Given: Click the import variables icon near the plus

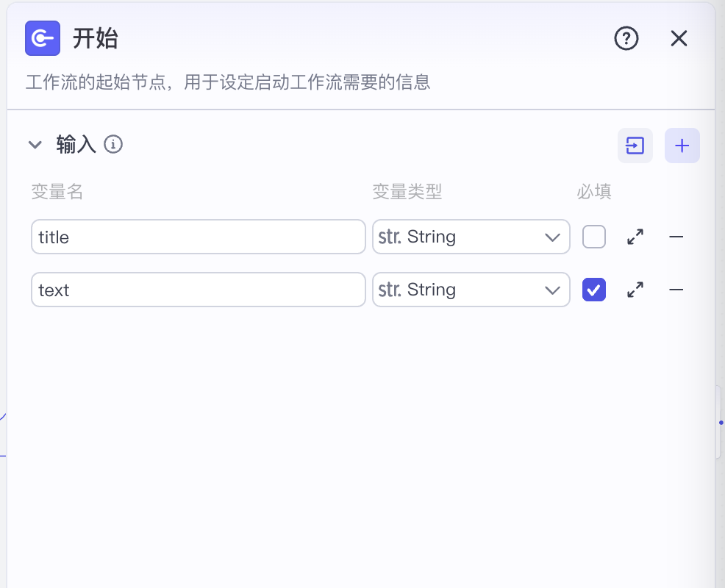Looking at the screenshot, I should (635, 146).
